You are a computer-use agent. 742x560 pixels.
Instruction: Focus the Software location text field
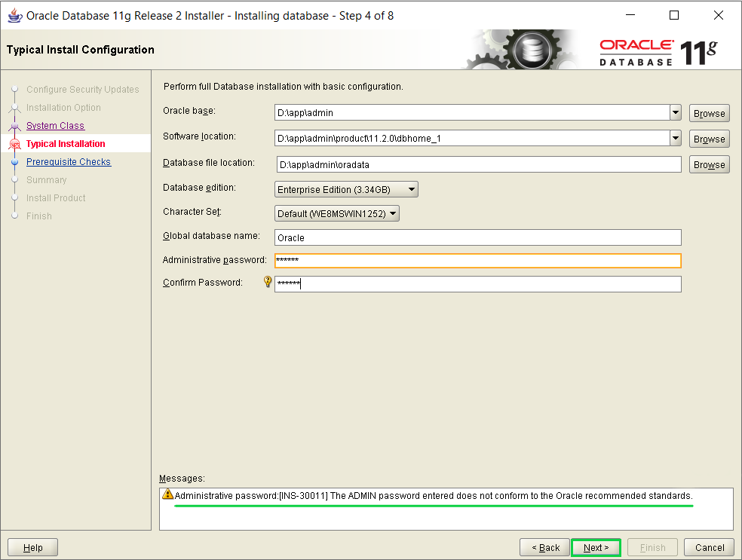tap(472, 138)
